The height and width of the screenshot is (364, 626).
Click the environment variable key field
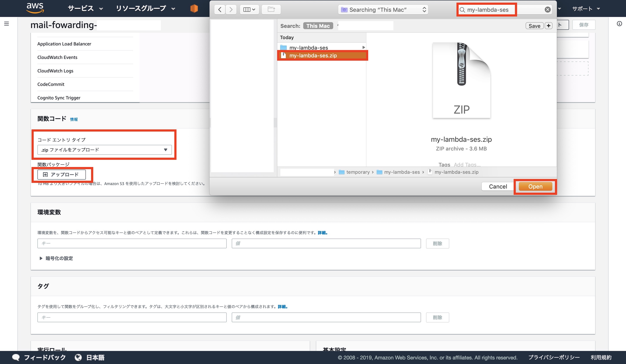coord(132,243)
